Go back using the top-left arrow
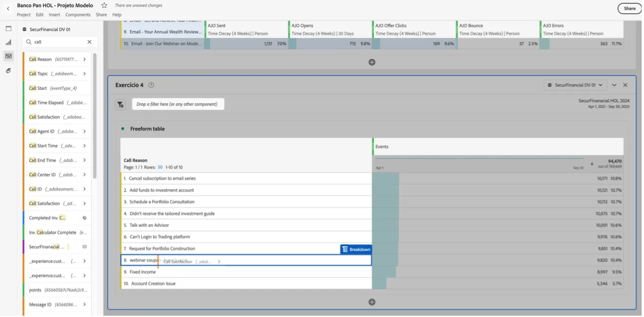 pos(8,8)
